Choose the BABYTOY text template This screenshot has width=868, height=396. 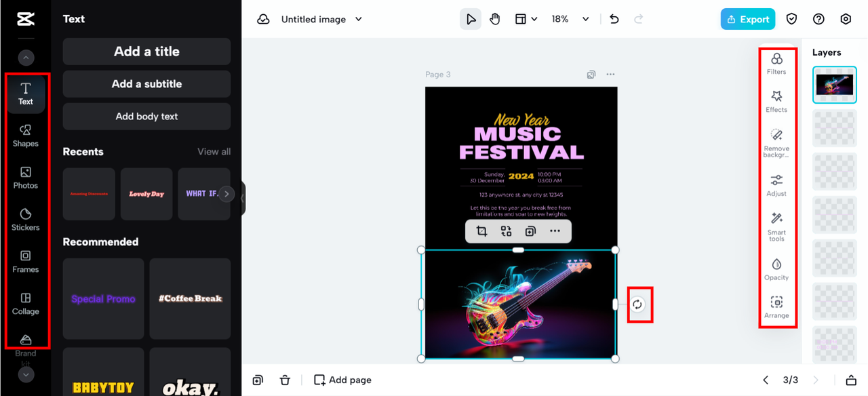[x=104, y=372]
